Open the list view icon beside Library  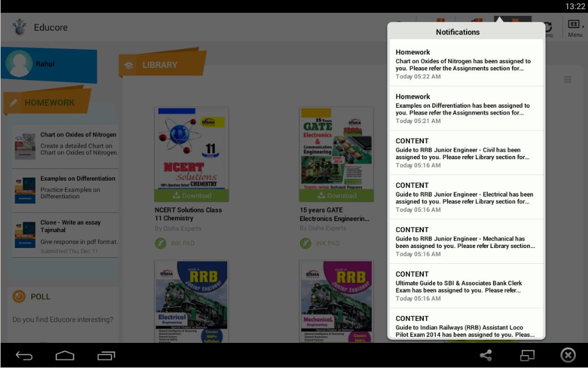tap(567, 79)
